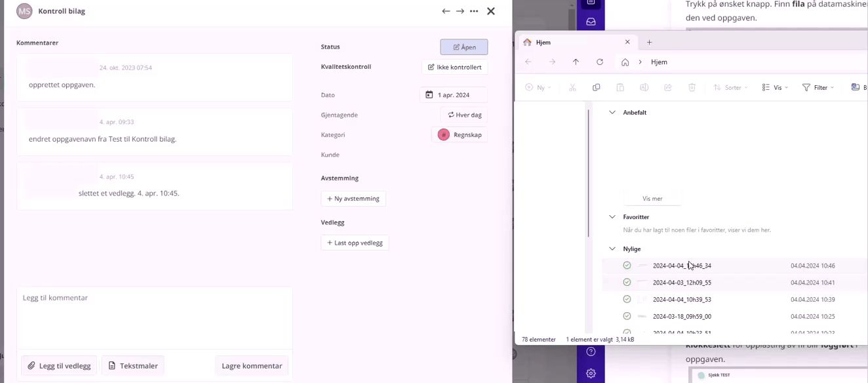
Task: Open settings gear in purple sidebar
Action: (591, 373)
